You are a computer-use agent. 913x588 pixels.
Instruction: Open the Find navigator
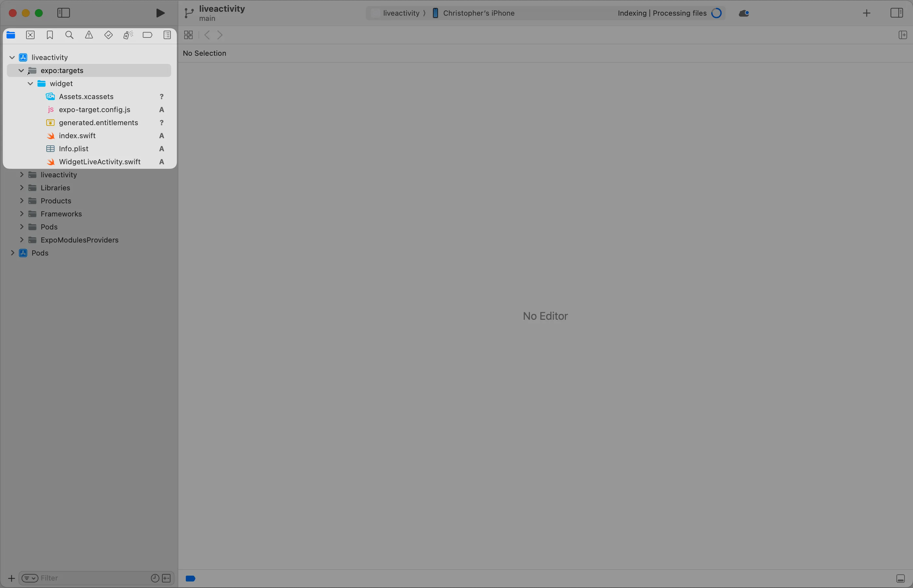point(69,35)
